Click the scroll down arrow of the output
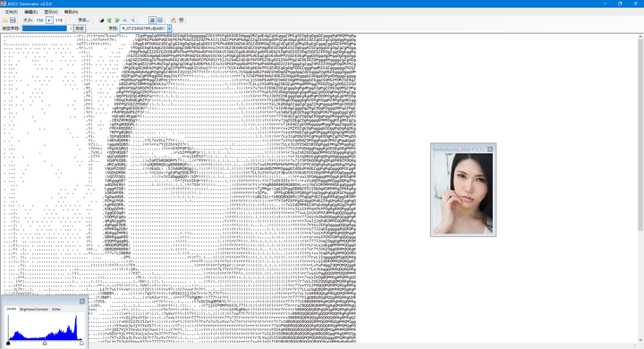This screenshot has width=644, height=349. [x=640, y=340]
